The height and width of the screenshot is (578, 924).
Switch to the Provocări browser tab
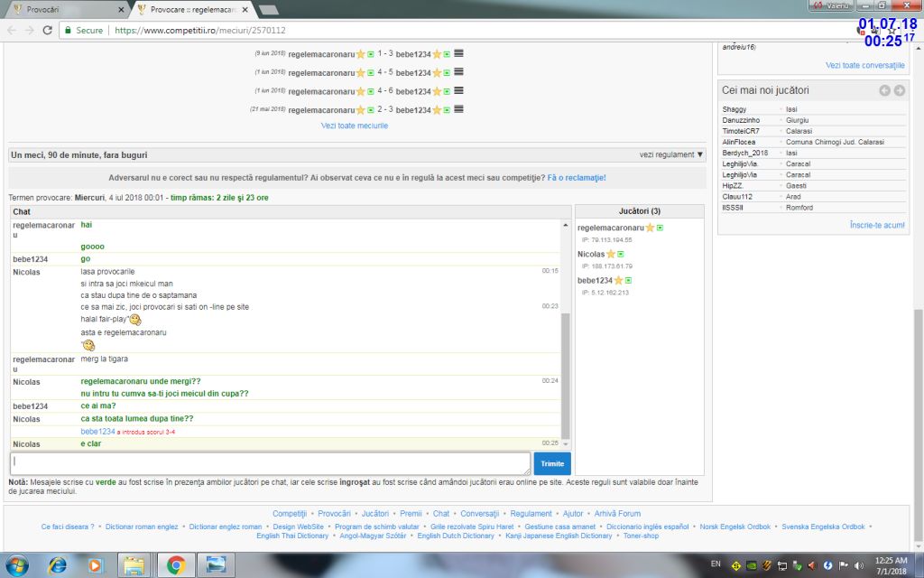tap(63, 9)
